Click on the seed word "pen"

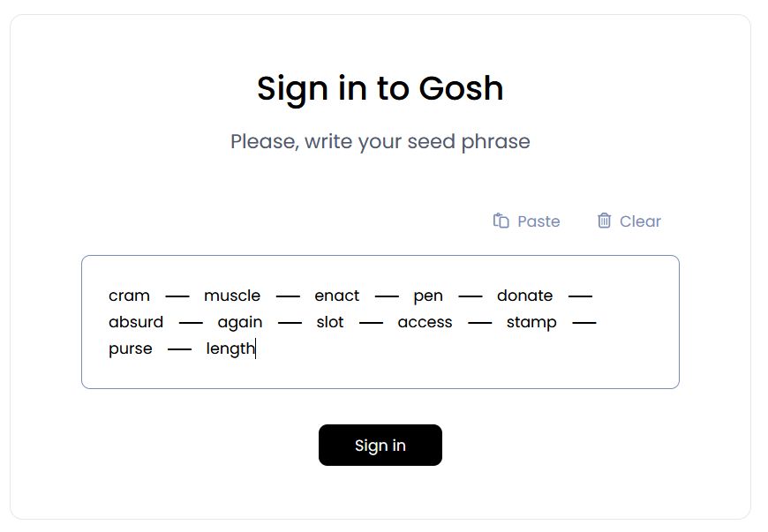pos(428,296)
